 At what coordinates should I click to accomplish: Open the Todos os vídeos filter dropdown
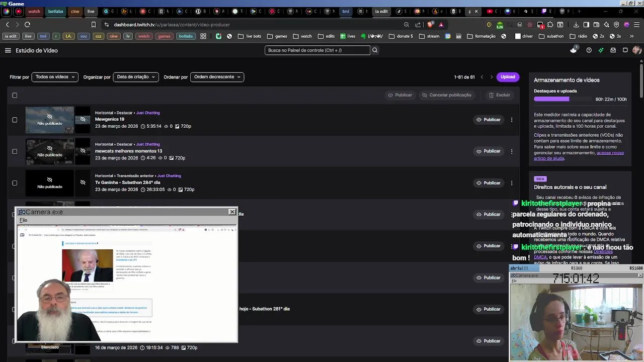55,77
